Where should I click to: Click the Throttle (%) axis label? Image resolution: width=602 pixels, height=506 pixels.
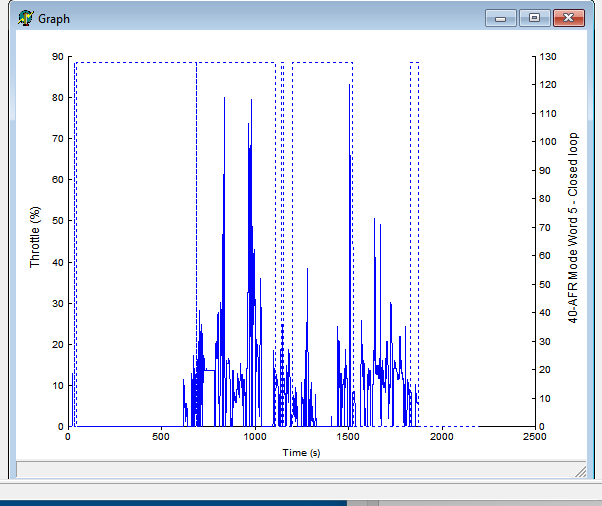point(35,237)
